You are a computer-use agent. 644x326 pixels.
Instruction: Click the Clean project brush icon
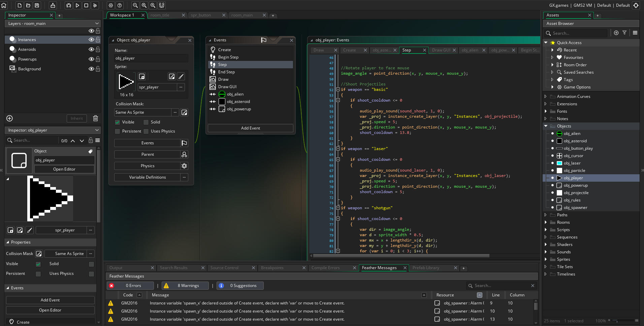coord(95,5)
